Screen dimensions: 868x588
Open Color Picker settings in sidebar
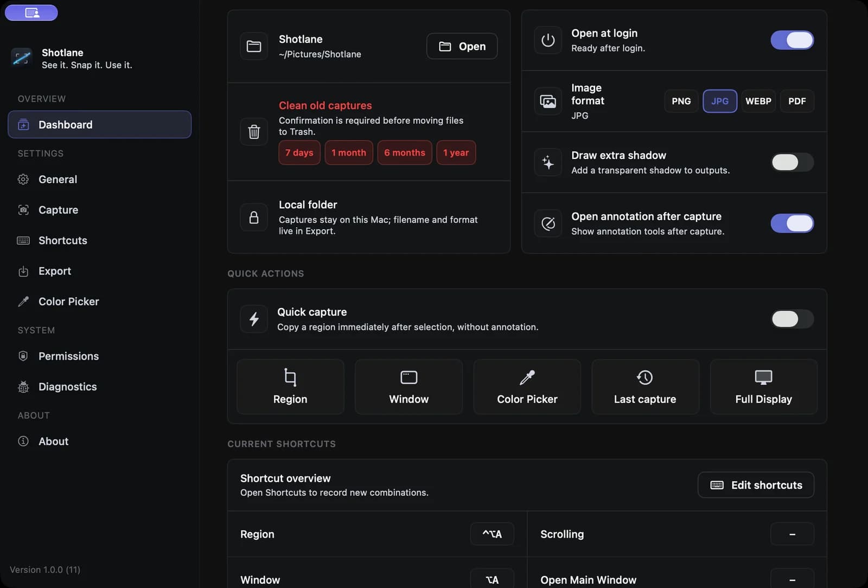pos(100,302)
